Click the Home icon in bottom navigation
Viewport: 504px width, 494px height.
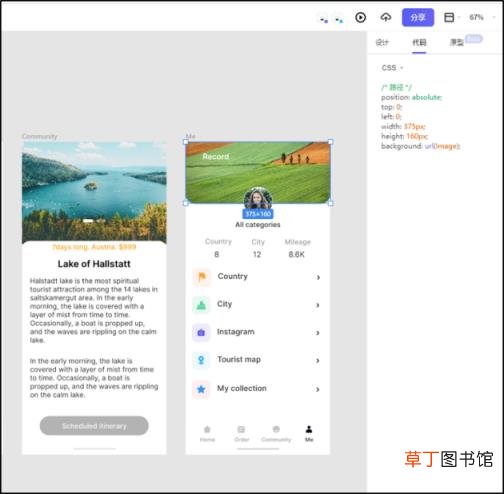[207, 429]
